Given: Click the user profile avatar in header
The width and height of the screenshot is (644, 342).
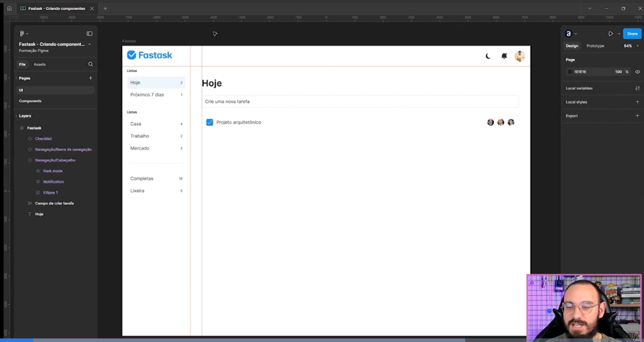Looking at the screenshot, I should pyautogui.click(x=520, y=56).
